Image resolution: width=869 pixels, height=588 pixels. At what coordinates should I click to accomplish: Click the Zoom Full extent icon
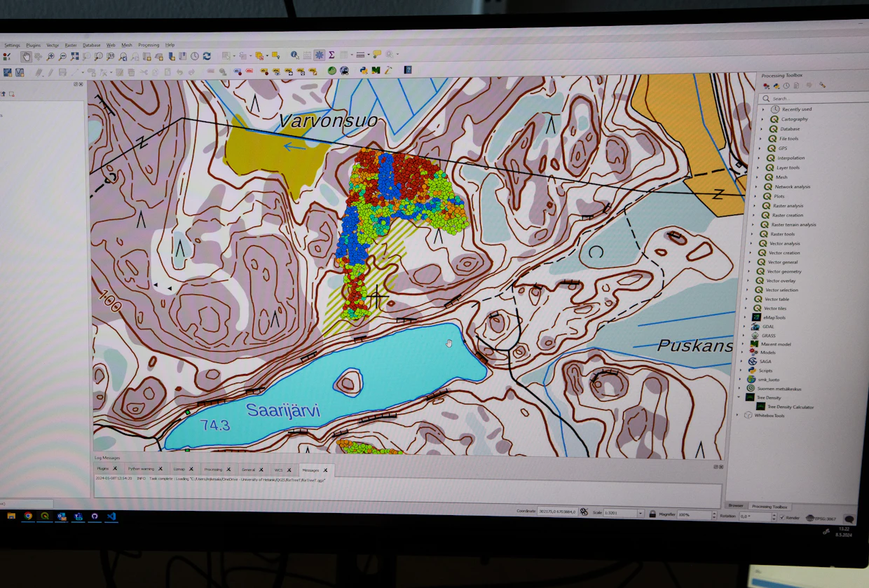[74, 56]
